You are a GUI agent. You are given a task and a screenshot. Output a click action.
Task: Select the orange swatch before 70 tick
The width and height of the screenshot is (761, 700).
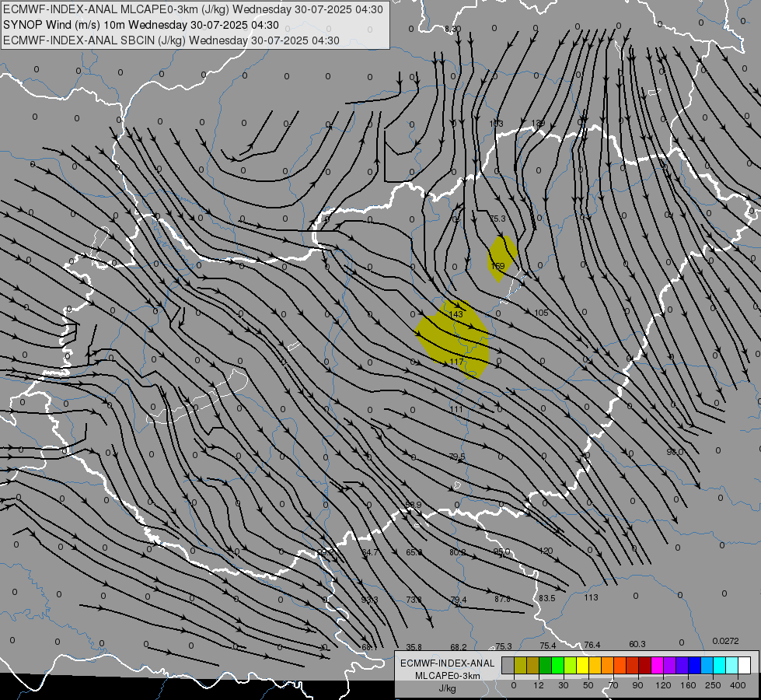[607, 665]
